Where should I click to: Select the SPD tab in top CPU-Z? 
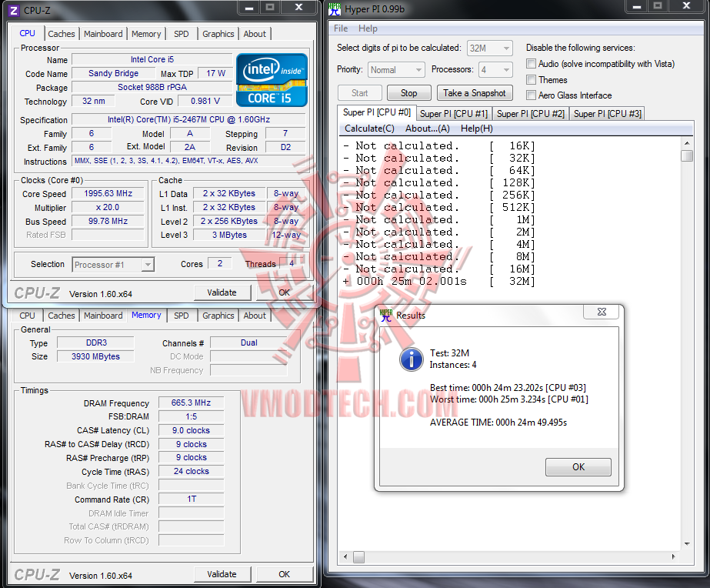[x=181, y=34]
